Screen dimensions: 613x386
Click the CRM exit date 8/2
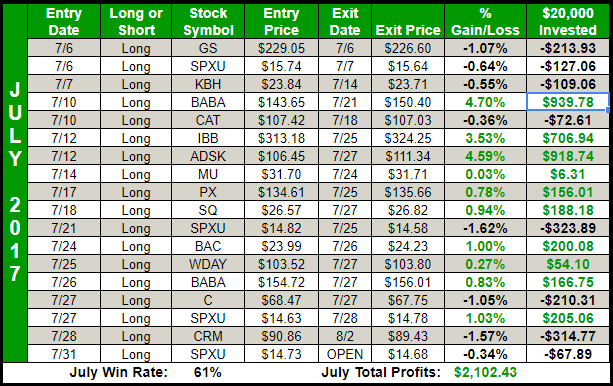pyautogui.click(x=345, y=336)
